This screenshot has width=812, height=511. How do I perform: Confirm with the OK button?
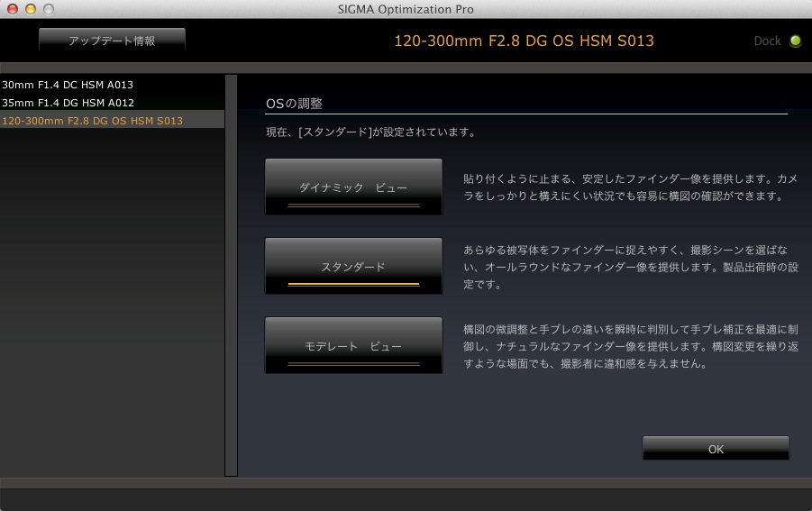[x=716, y=448]
